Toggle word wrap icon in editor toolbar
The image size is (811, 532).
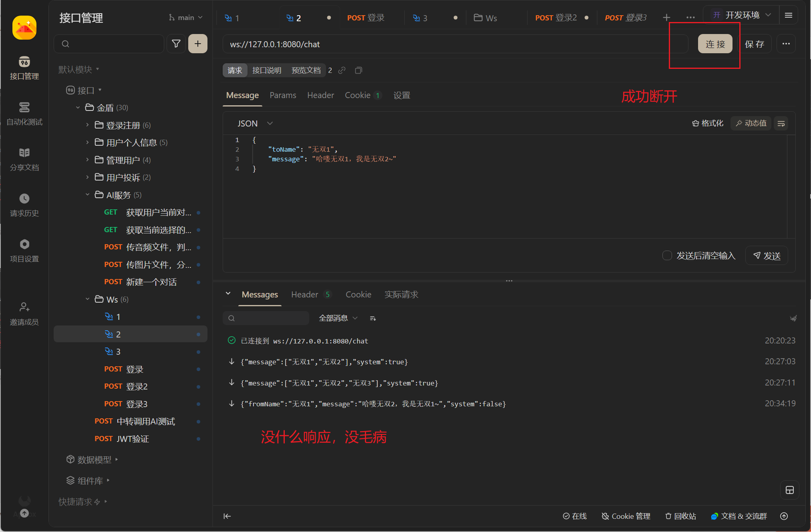point(781,123)
